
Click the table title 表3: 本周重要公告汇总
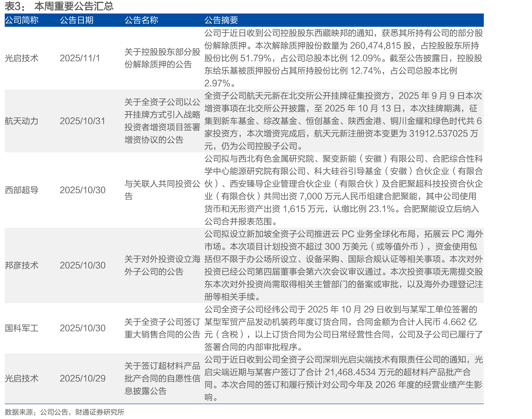(59, 6)
